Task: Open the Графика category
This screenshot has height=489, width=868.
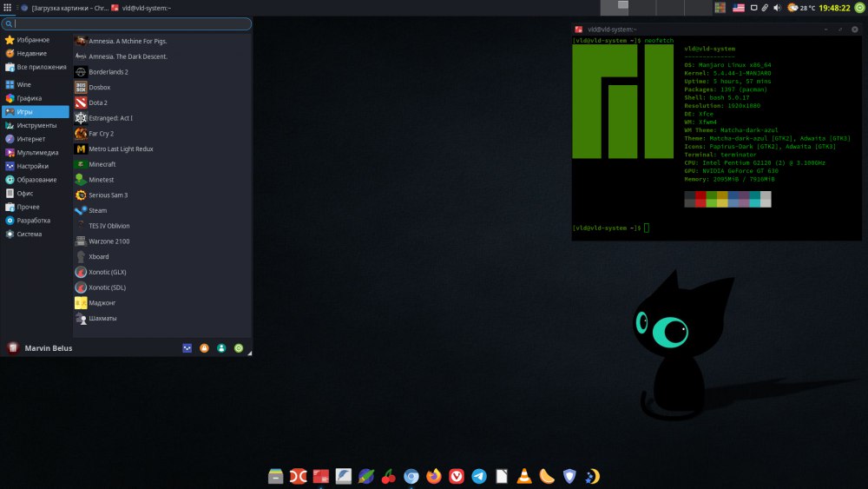Action: pos(36,98)
